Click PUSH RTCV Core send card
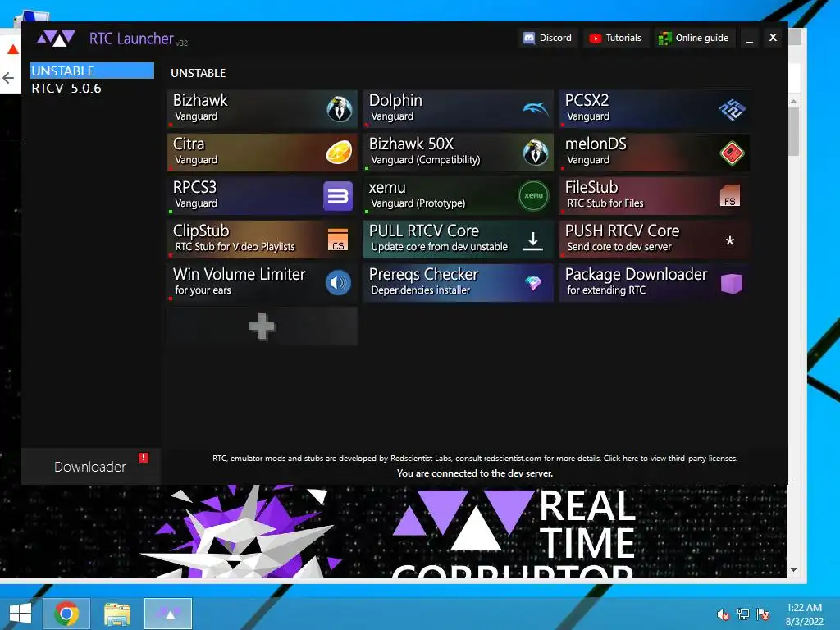The image size is (840, 630). (x=654, y=240)
